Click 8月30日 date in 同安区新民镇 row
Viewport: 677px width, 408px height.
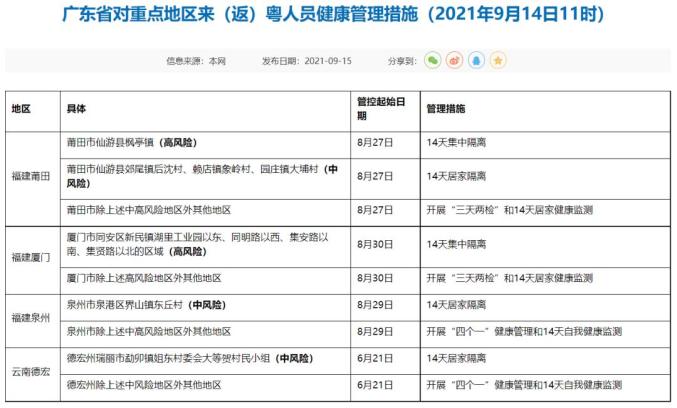(375, 244)
